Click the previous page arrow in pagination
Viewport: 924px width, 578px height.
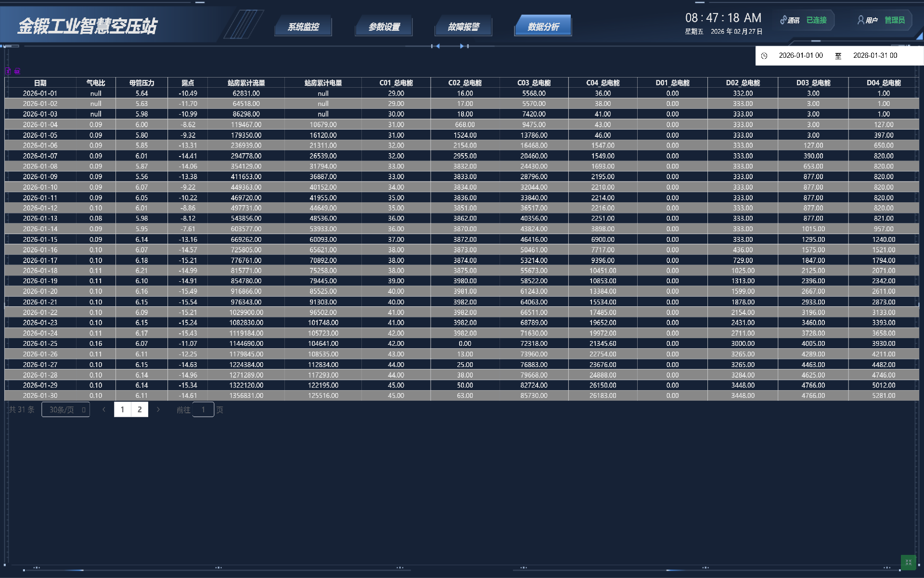point(104,409)
